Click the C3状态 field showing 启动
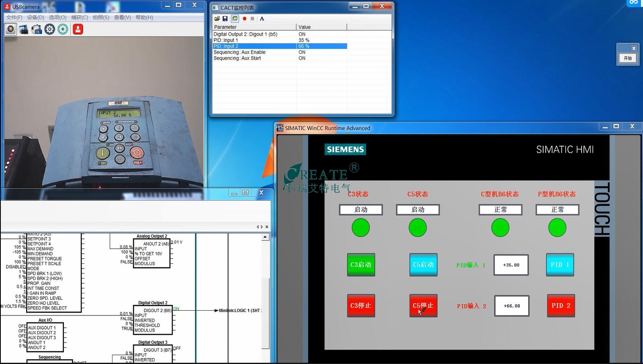This screenshot has width=643, height=364. 361,209
